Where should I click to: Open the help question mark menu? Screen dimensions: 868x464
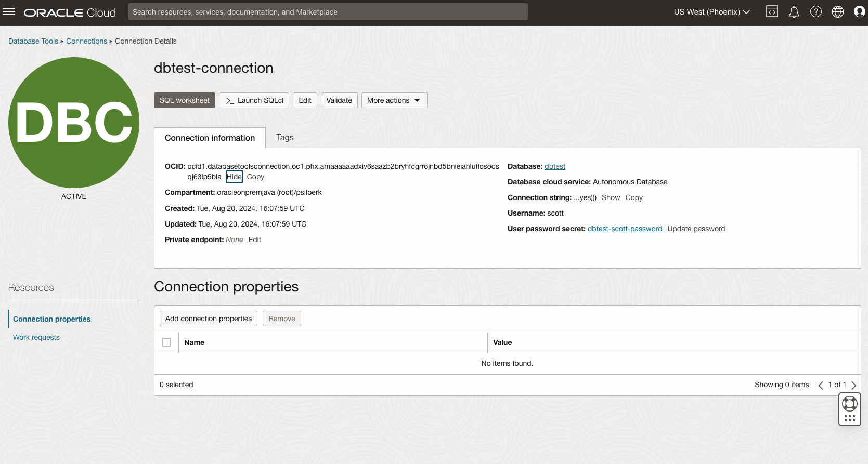pos(815,11)
